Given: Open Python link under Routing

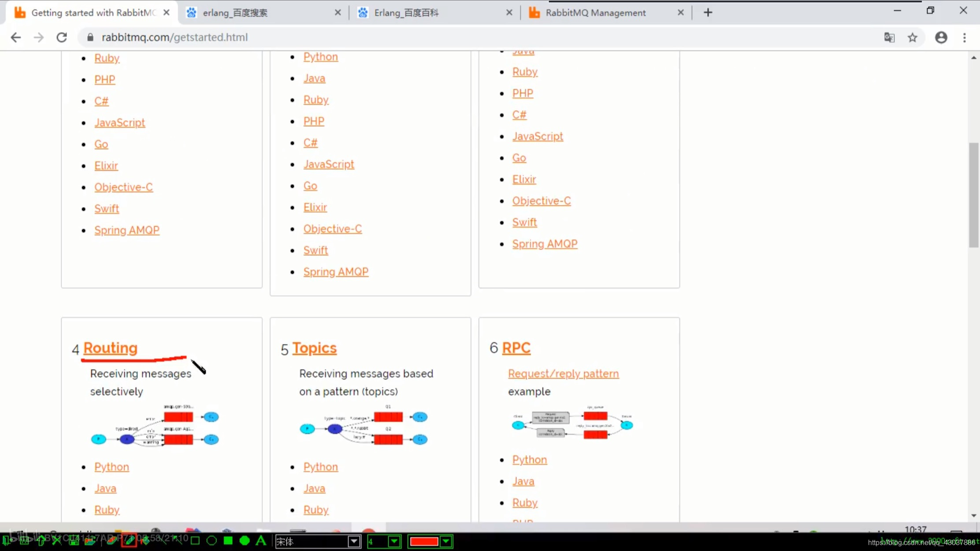Looking at the screenshot, I should pos(111,467).
